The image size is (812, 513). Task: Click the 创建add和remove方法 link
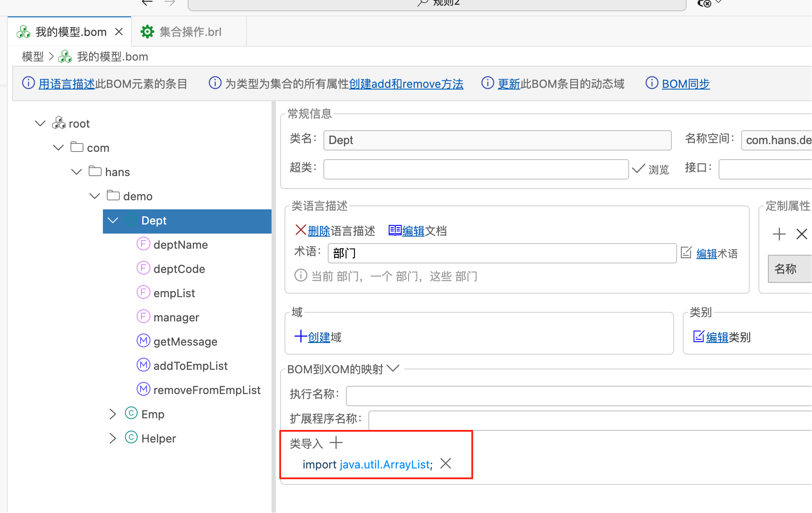click(406, 84)
